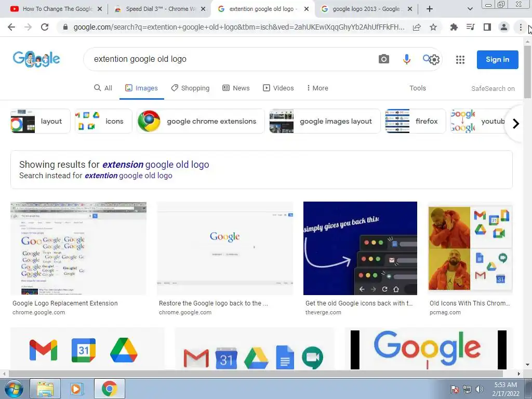Select the icons suggestion chip

point(103,121)
